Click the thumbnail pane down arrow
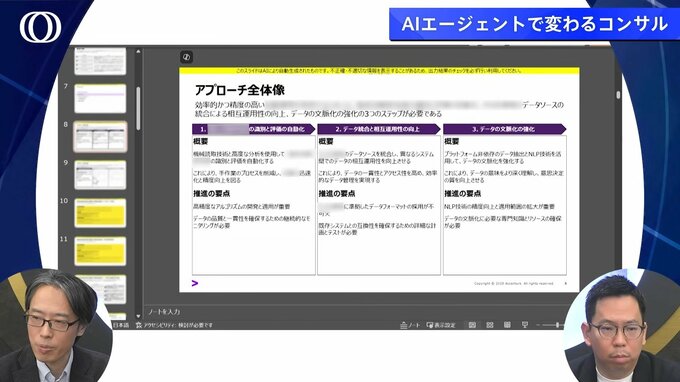 click(x=138, y=316)
